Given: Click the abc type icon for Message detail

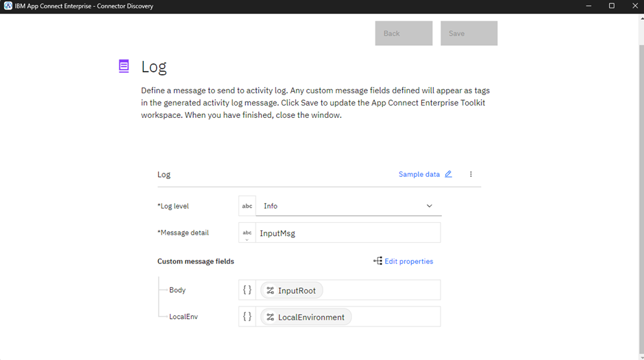Looking at the screenshot, I should (x=247, y=233).
